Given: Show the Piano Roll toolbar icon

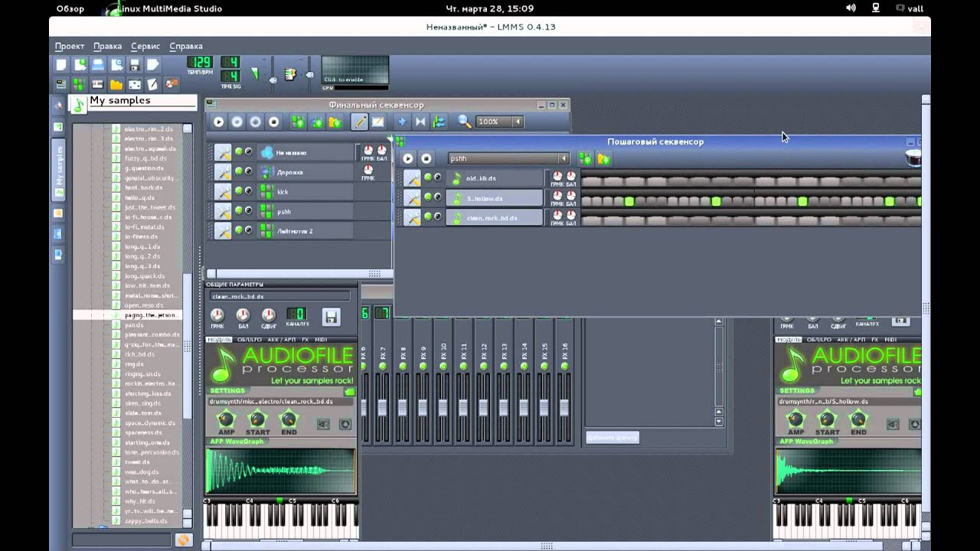Looking at the screenshot, I should pos(98,84).
